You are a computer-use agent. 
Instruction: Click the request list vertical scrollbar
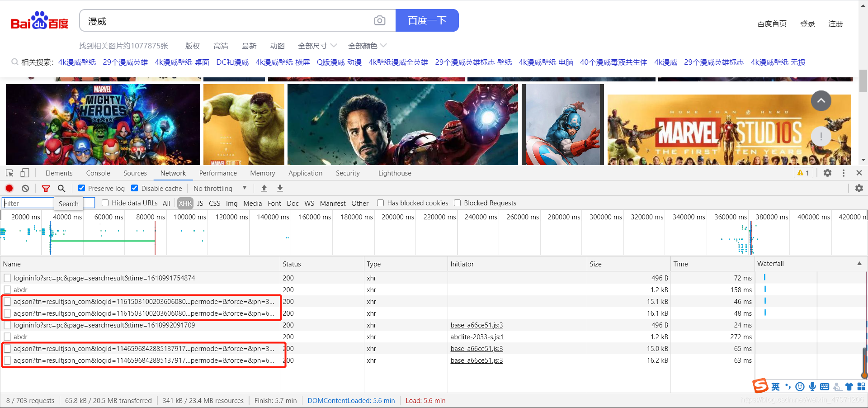[x=865, y=362]
